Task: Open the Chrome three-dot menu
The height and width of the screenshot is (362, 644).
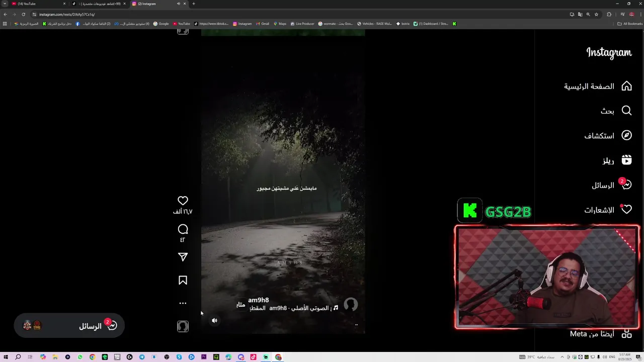Action: click(x=640, y=15)
